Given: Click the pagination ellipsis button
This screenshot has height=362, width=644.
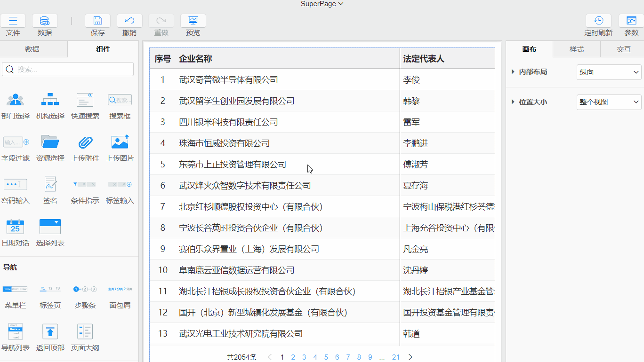Looking at the screenshot, I should pos(382,357).
